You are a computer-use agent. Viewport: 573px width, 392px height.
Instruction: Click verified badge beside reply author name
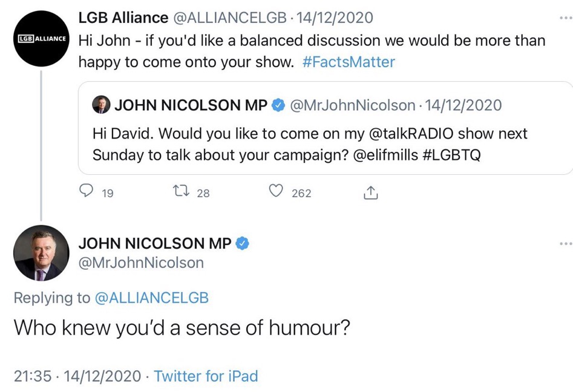pos(243,243)
